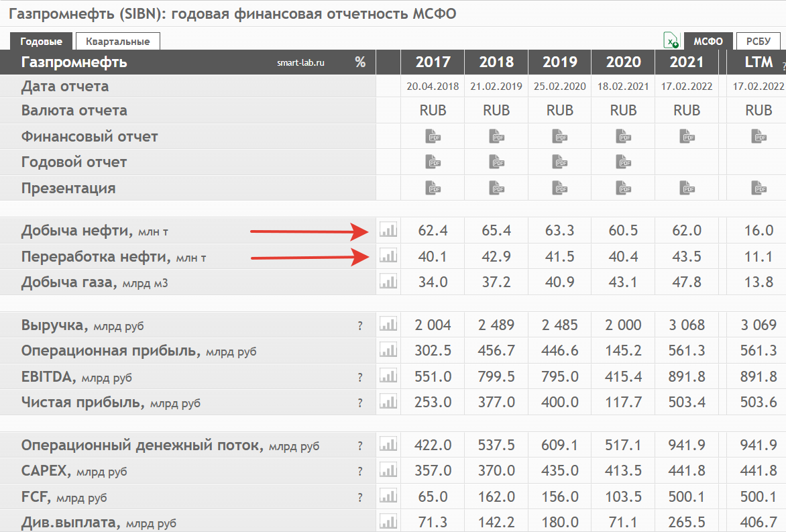Select 2017 FCF value 65.0
Image resolution: width=786 pixels, height=532 pixels.
(433, 497)
